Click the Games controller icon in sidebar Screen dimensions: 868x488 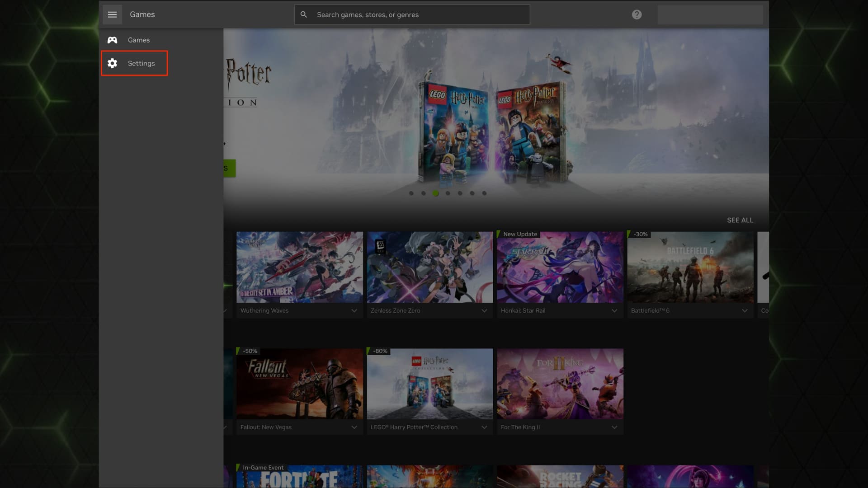pyautogui.click(x=112, y=40)
